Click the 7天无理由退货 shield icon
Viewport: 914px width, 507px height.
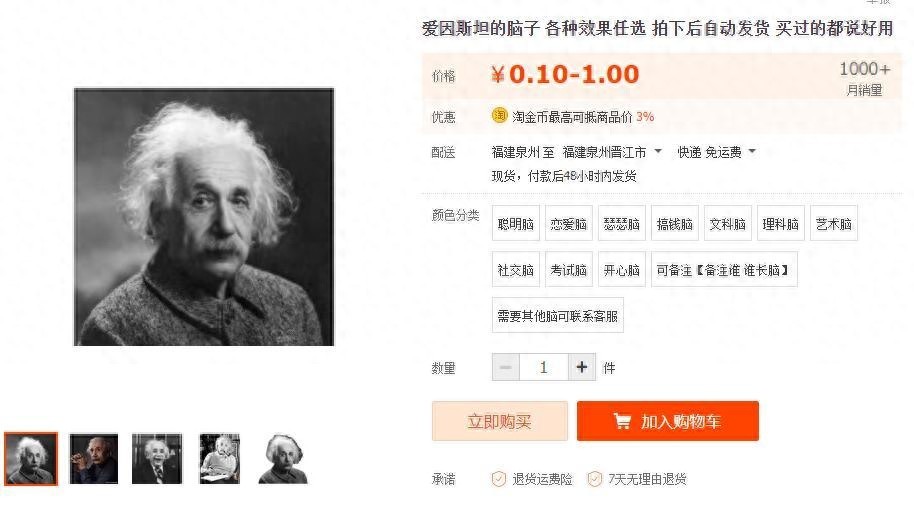[595, 479]
